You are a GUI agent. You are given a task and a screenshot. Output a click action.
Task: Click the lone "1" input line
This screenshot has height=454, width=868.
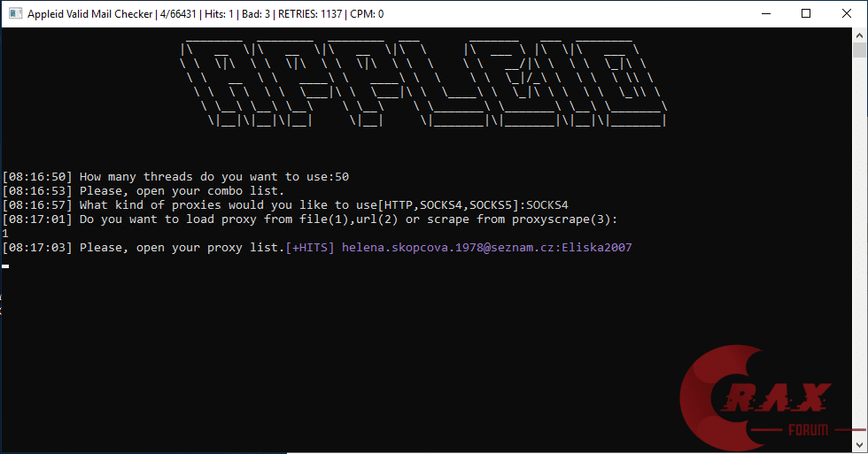[5, 234]
